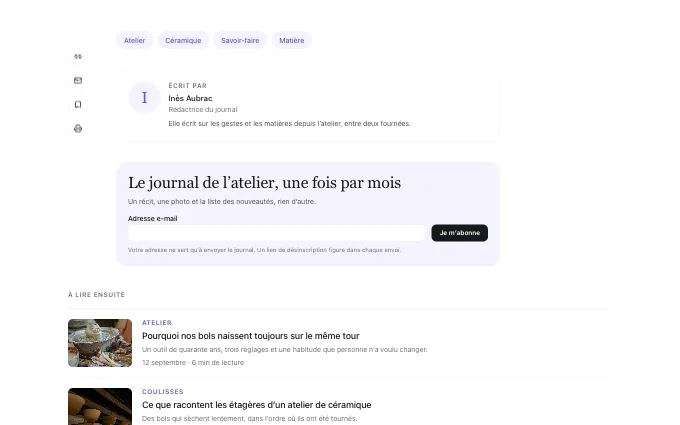Viewport: 680px width, 425px height.
Task: Click the Je m'abonne button
Action: 459,233
